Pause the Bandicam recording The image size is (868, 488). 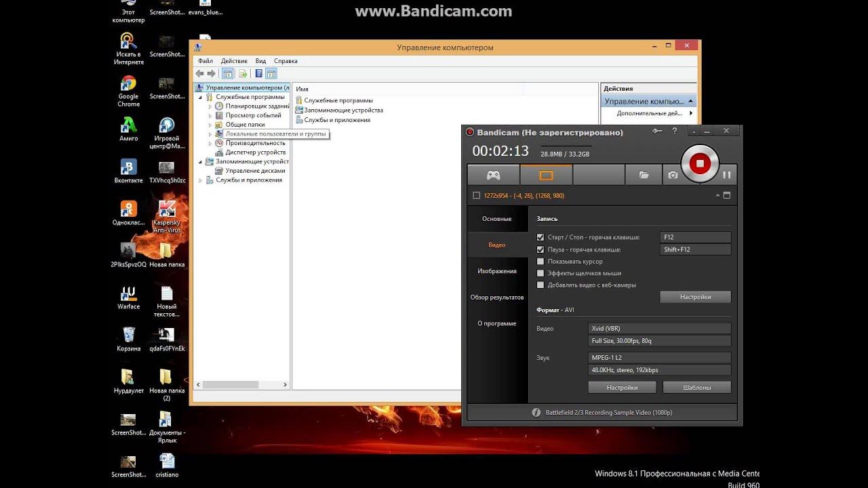[x=726, y=175]
